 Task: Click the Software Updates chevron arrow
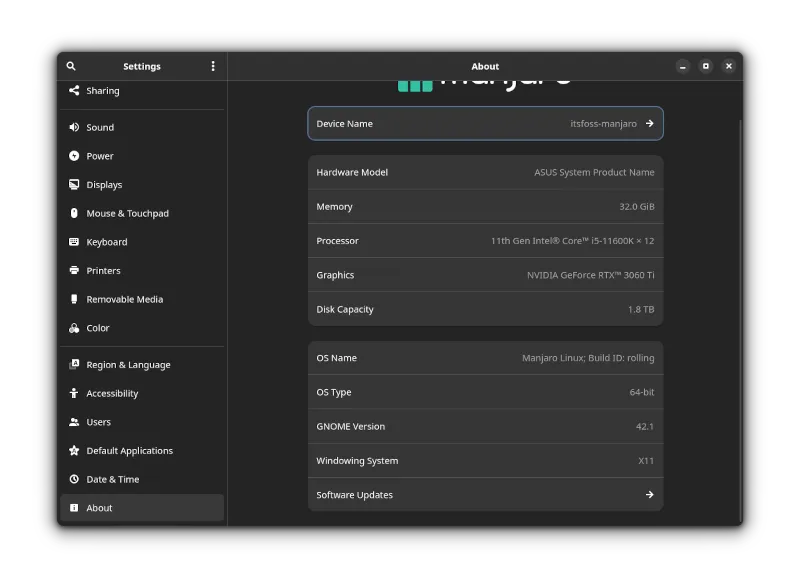(650, 494)
